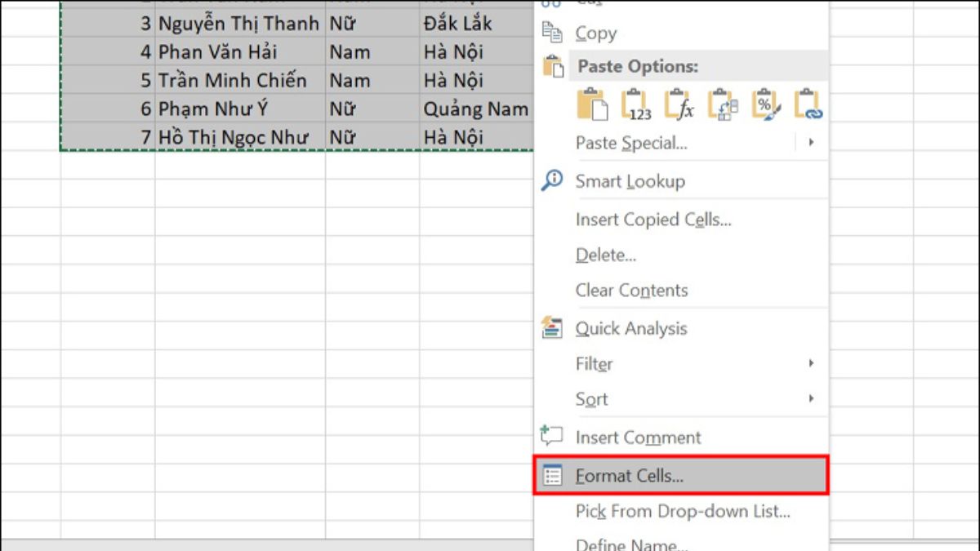Choose Copy in the context menu

[595, 33]
